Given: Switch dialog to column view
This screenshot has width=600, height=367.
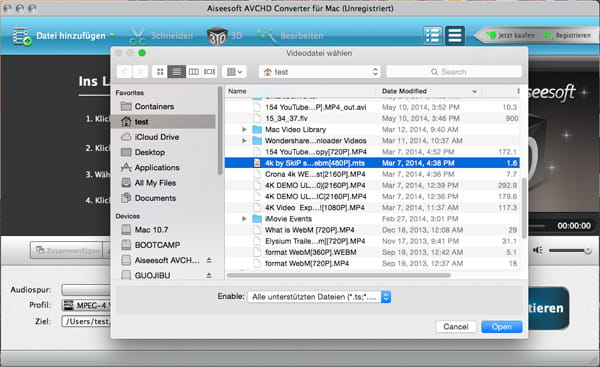Looking at the screenshot, I should (194, 72).
